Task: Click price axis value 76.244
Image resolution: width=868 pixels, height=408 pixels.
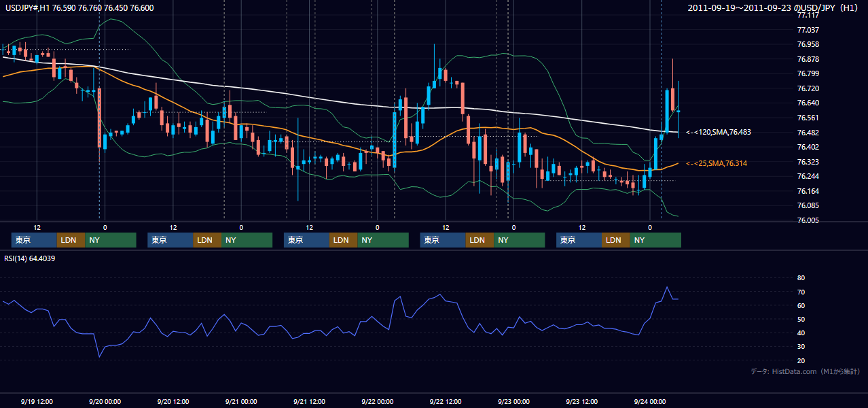Action: point(808,176)
